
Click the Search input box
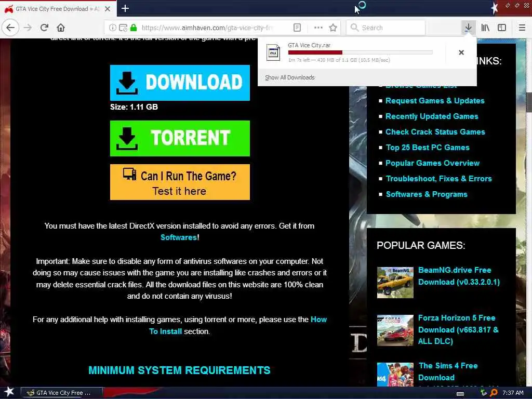386,28
